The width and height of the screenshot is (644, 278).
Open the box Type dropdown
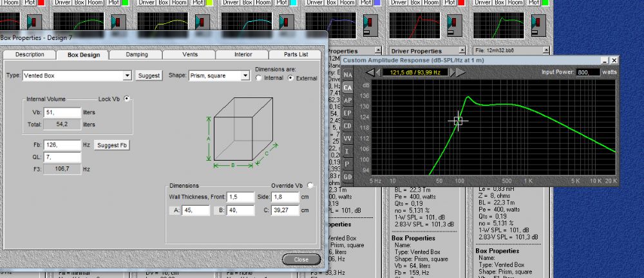point(127,75)
